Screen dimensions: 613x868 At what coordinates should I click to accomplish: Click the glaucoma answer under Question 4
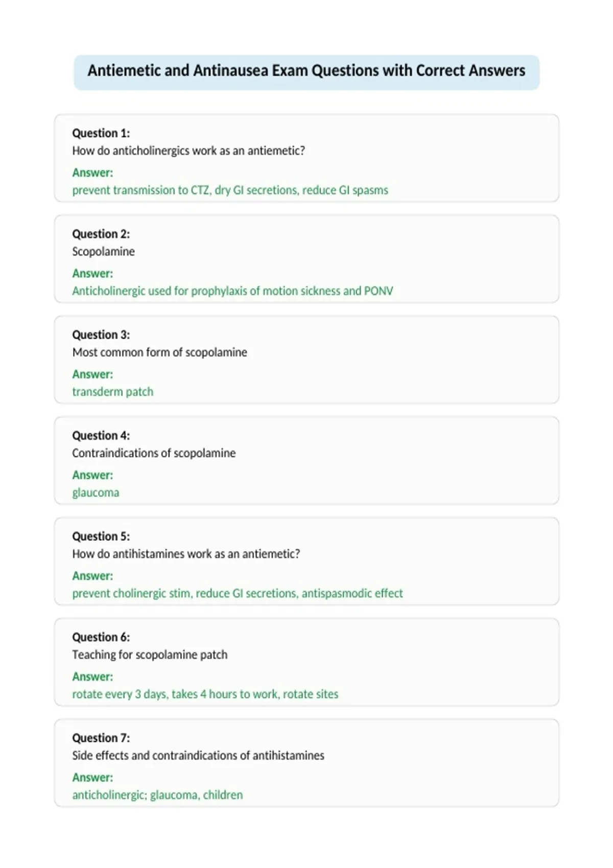(x=96, y=493)
